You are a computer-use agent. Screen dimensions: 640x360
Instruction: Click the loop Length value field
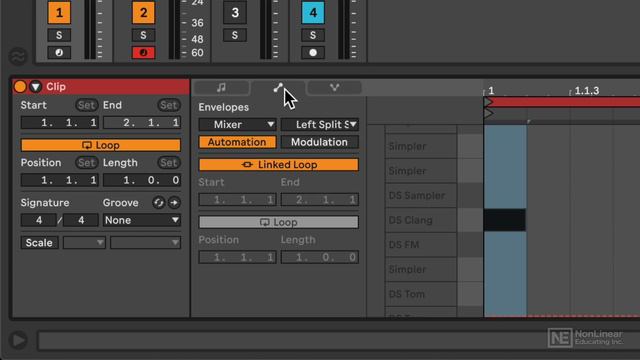pyautogui.click(x=142, y=180)
